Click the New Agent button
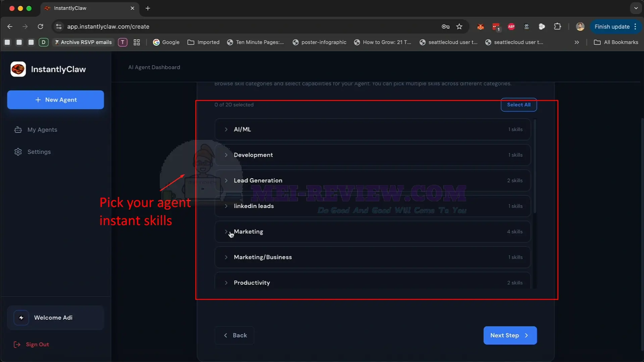The width and height of the screenshot is (644, 362). (x=55, y=100)
